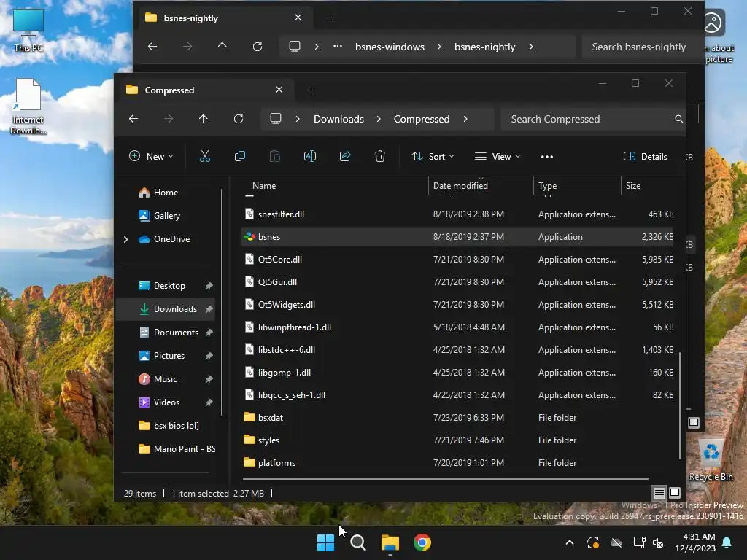This screenshot has height=560, width=747.
Task: Select the Compressed tab
Action: 205,90
